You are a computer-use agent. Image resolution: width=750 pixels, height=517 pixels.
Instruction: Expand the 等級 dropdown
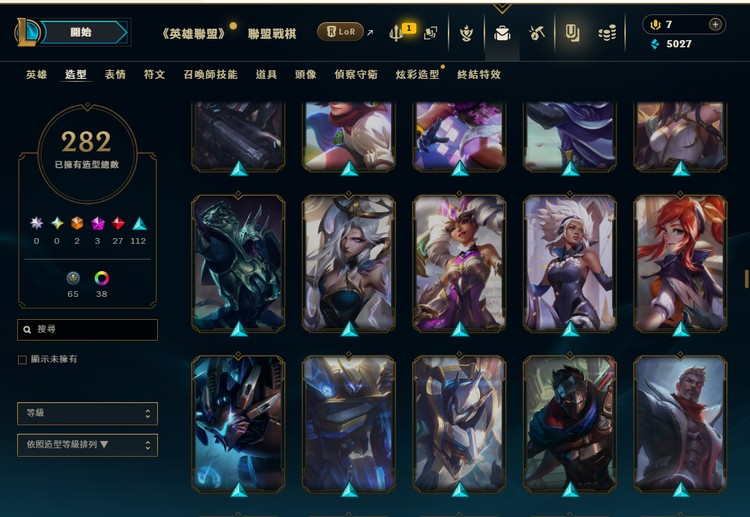pos(87,413)
